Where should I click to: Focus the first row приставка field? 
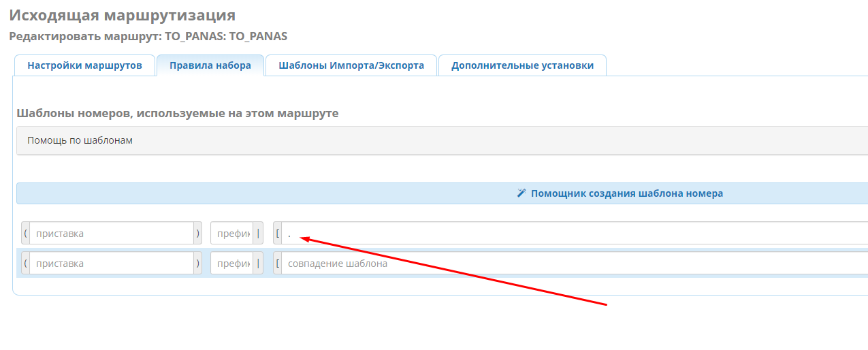coord(111,234)
